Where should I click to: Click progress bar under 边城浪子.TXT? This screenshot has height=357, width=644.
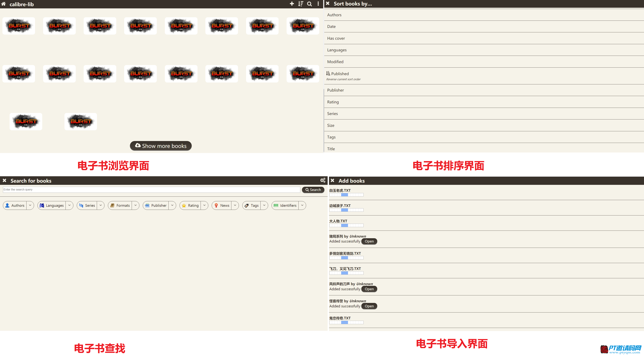[346, 210]
